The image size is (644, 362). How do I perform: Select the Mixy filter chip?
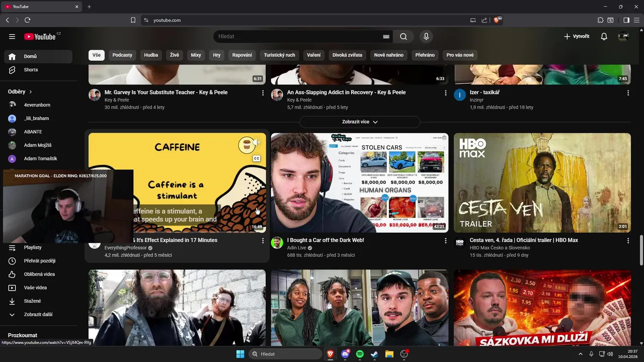pos(196,55)
